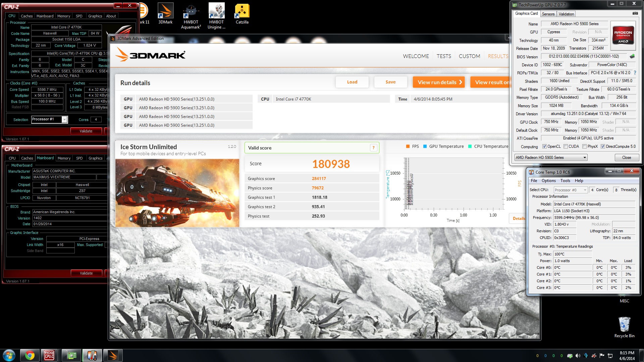Toggle the CUDA checkbox in GPU-Z
The width and height of the screenshot is (644, 362).
tap(566, 146)
